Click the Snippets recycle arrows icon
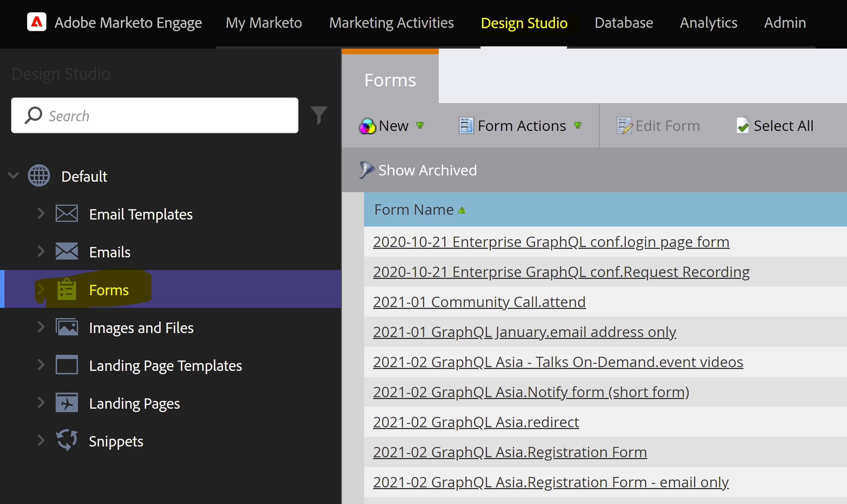Viewport: 847px width, 504px height. click(67, 441)
